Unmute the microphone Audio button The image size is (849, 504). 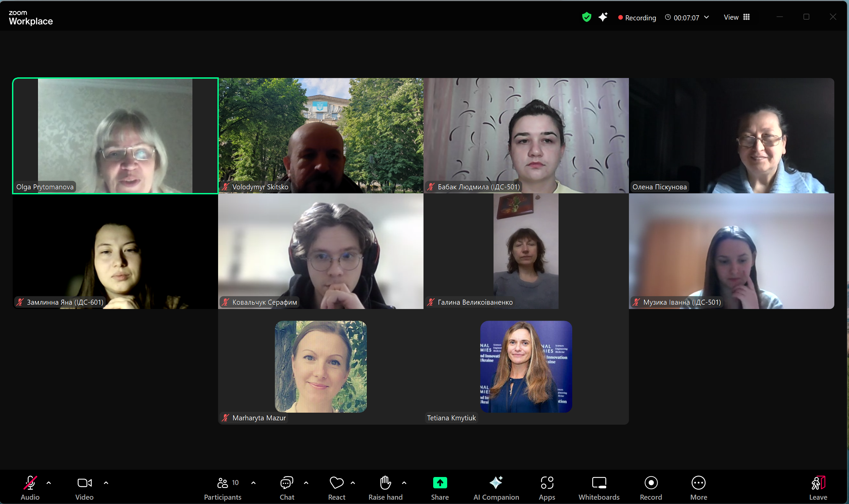pos(30,487)
